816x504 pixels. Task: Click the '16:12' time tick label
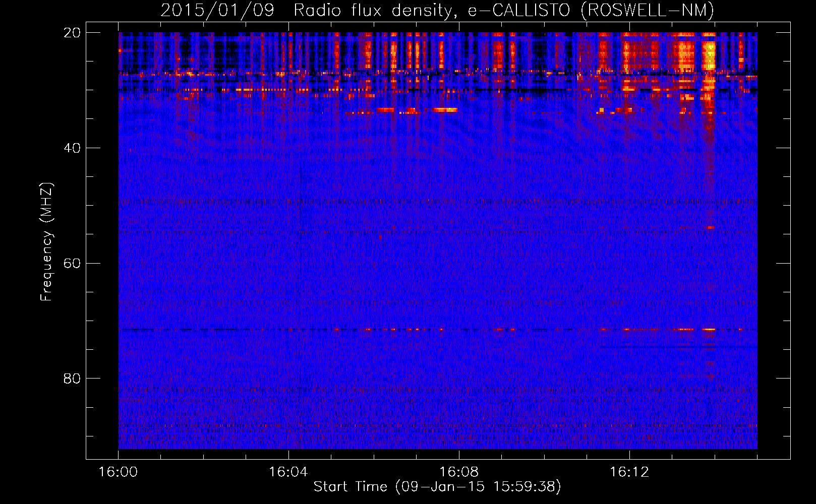click(x=629, y=472)
